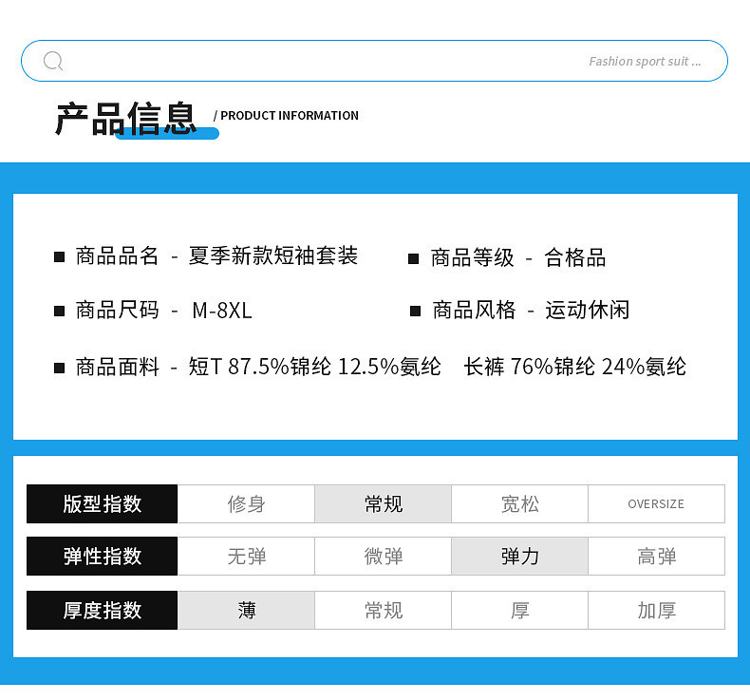
Task: Click the magnifier search icon
Action: click(53, 61)
